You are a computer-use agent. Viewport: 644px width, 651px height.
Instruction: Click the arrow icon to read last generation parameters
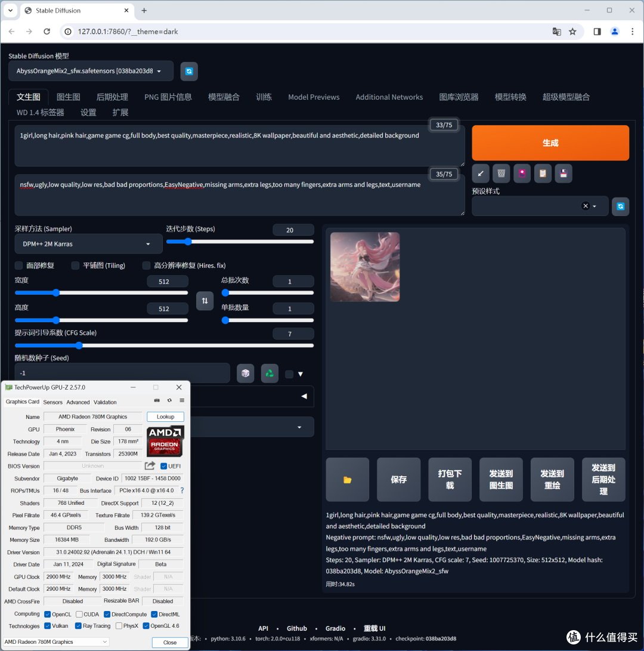480,174
